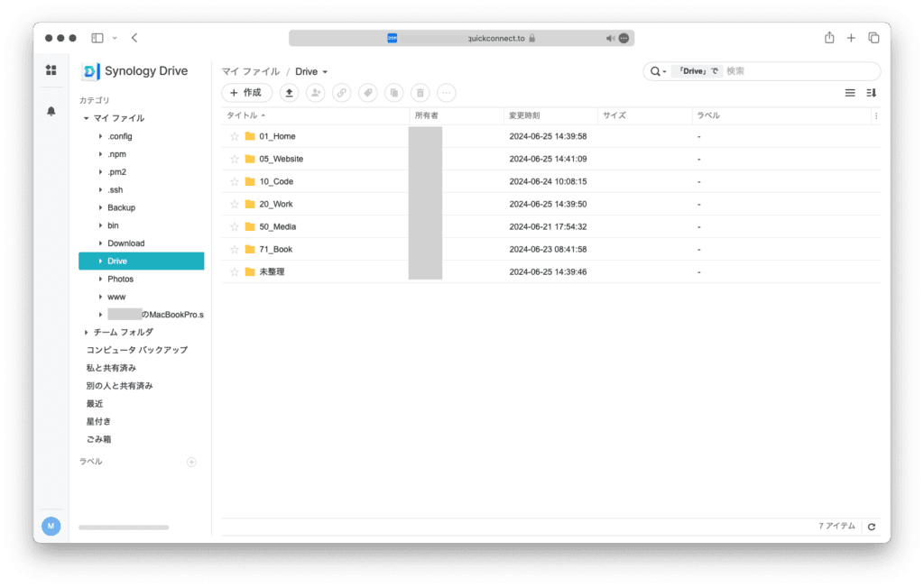The width and height of the screenshot is (924, 587).
Task: Click the upload icon in toolbar
Action: click(x=289, y=92)
